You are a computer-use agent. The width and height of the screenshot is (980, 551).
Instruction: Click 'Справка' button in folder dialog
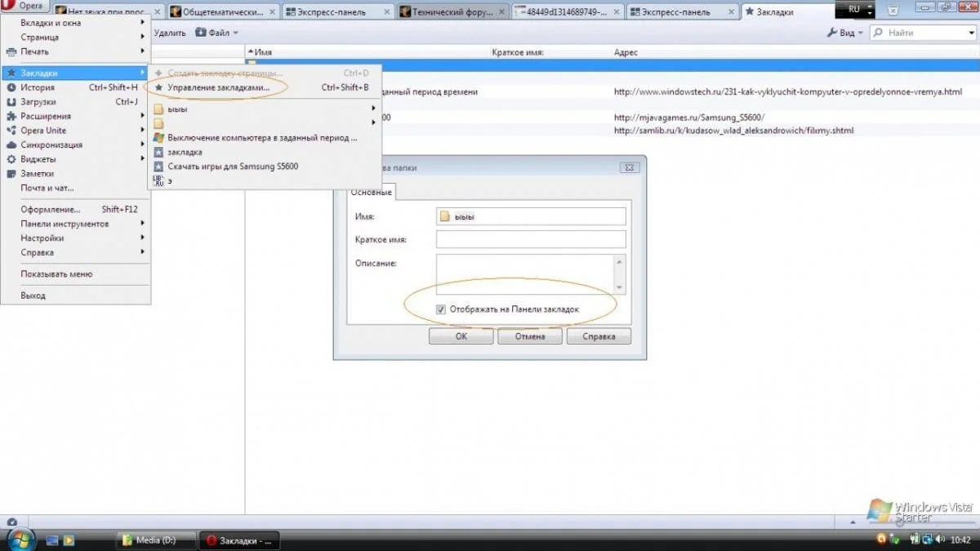pyautogui.click(x=599, y=336)
